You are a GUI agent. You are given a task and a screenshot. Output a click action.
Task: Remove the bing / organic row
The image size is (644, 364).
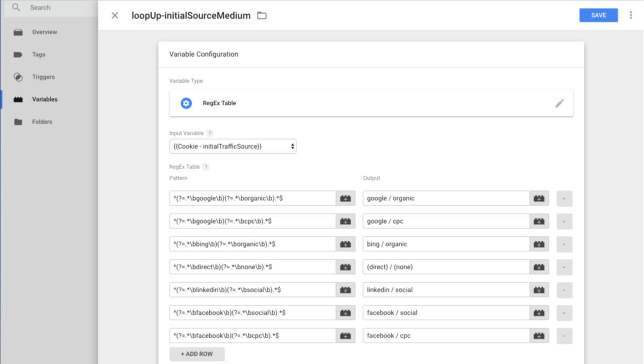[564, 244]
